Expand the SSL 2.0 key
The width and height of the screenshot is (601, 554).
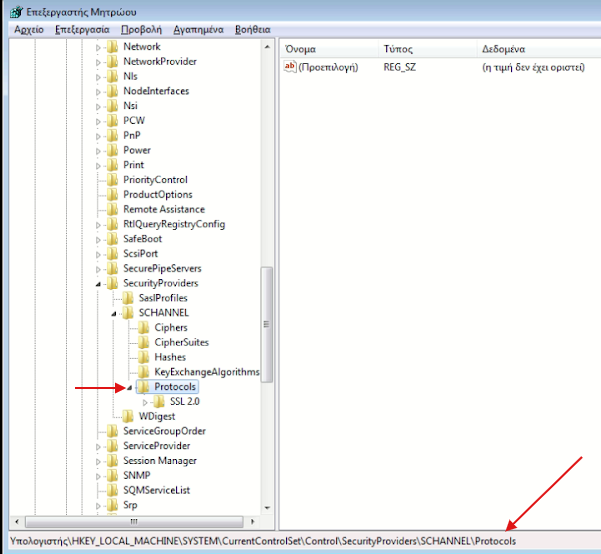(x=146, y=402)
